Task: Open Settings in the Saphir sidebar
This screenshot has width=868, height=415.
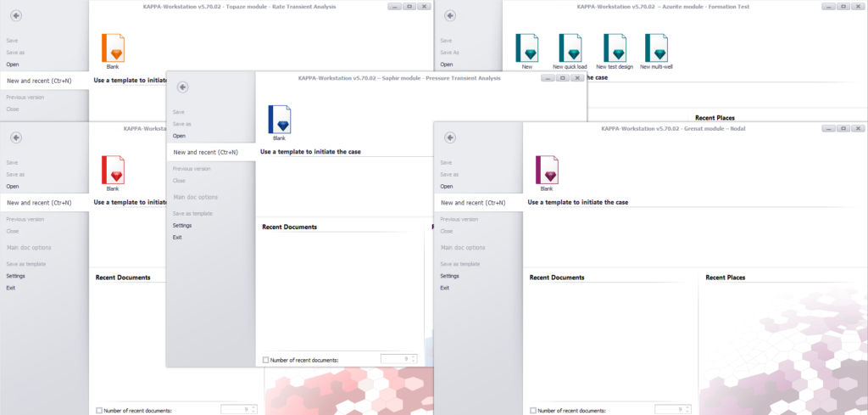Action: pos(182,226)
